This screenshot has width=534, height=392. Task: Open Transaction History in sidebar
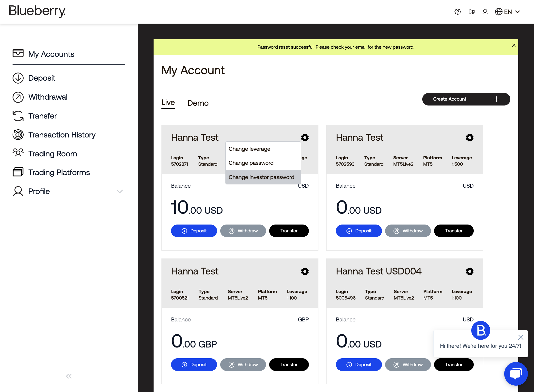[x=54, y=135]
